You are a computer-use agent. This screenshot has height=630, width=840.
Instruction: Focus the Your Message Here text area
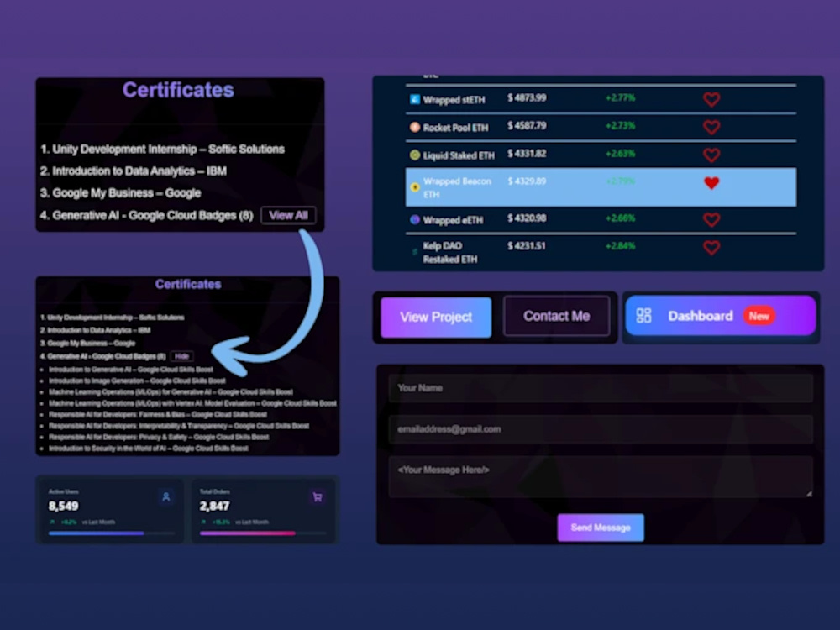[601, 477]
